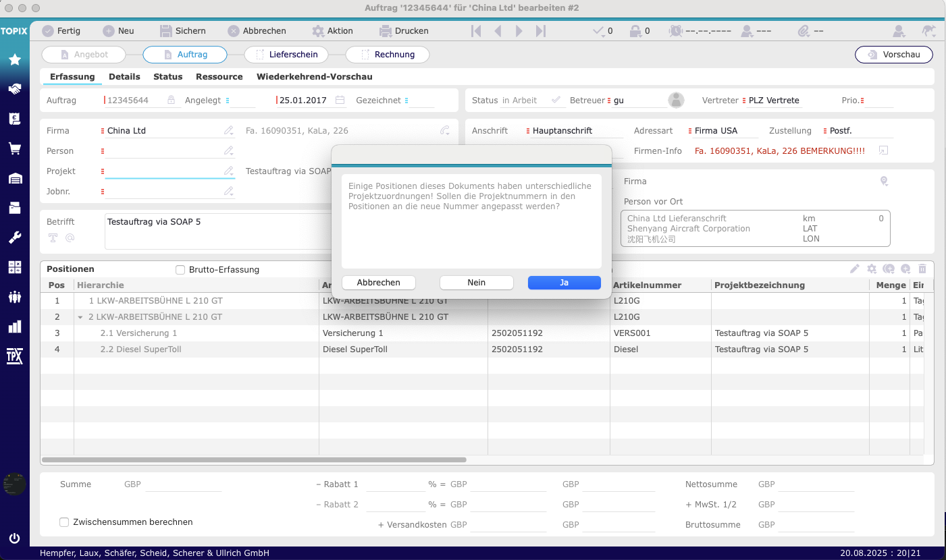946x560 pixels.
Task: Select the Rechnung document stage
Action: click(388, 55)
